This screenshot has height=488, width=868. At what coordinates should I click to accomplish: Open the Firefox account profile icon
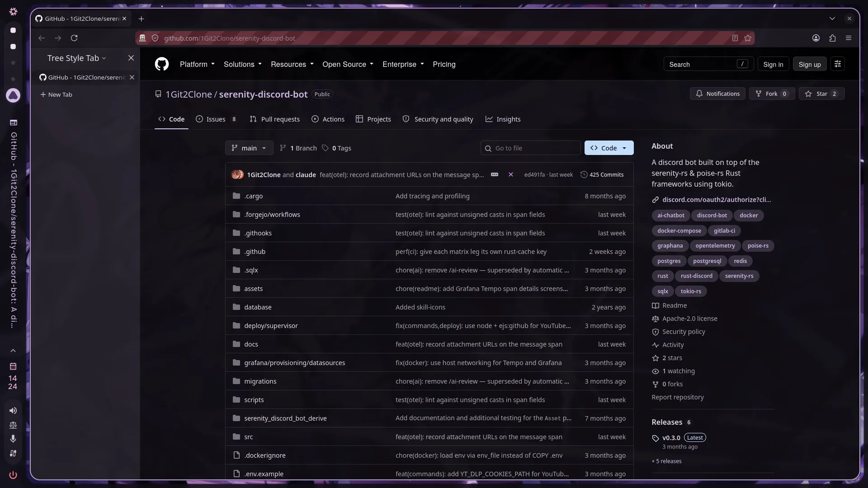(816, 38)
